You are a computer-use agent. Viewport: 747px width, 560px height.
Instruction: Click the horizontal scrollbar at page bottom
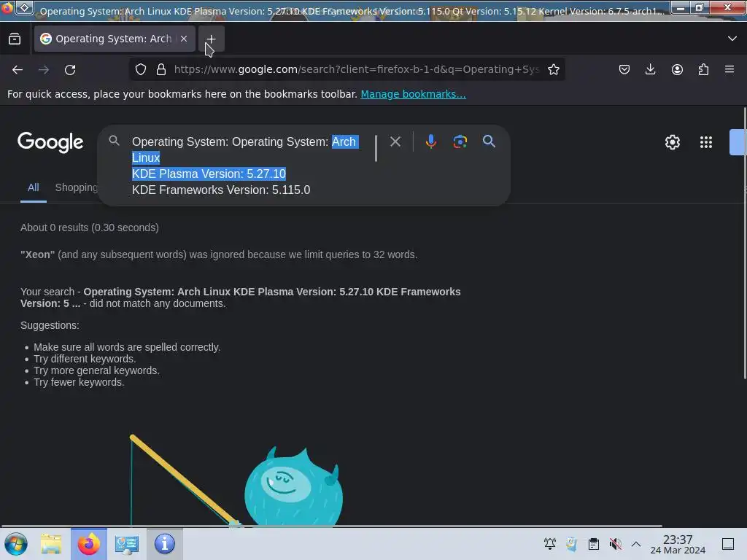coord(331,526)
